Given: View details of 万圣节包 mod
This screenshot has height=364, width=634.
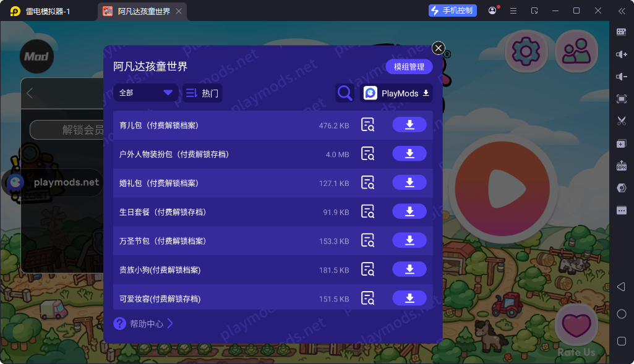Looking at the screenshot, I should coord(367,240).
